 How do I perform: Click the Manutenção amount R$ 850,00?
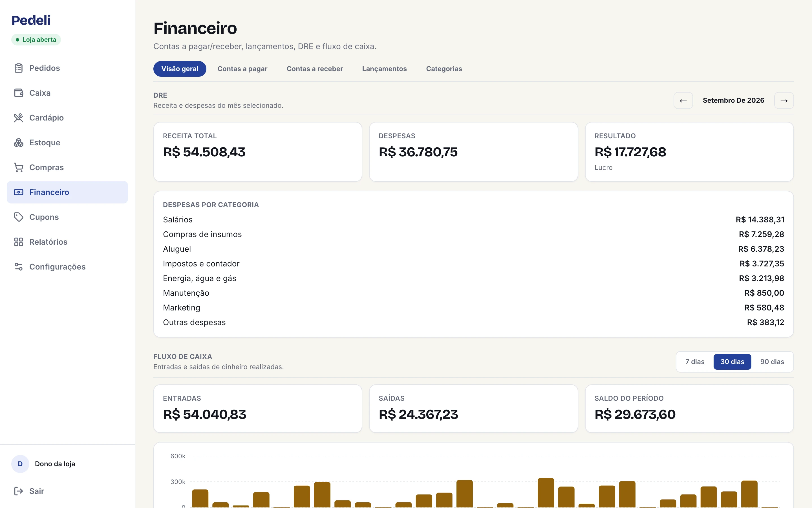point(764,293)
